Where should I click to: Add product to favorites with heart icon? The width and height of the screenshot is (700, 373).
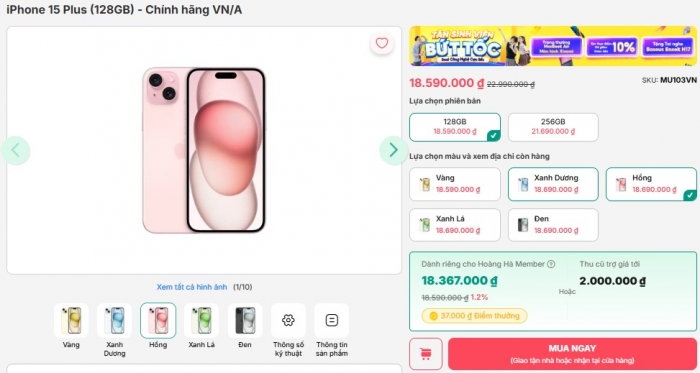point(382,43)
